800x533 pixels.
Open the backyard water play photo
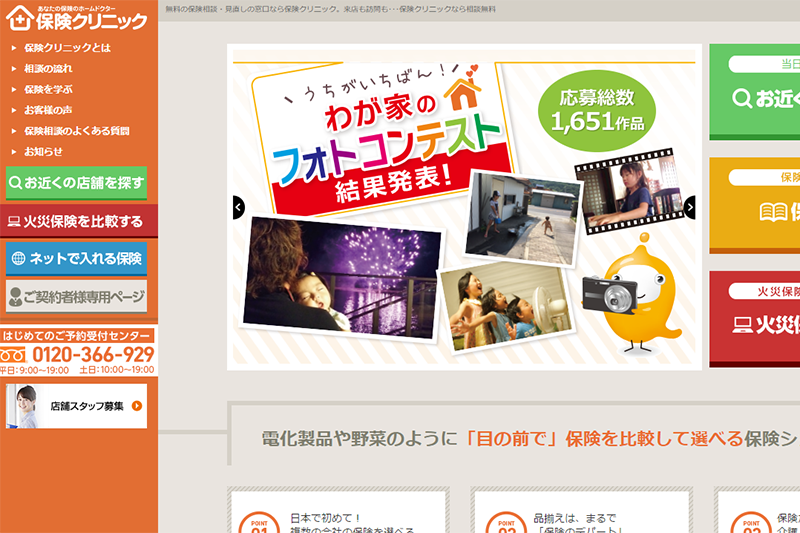(x=522, y=217)
